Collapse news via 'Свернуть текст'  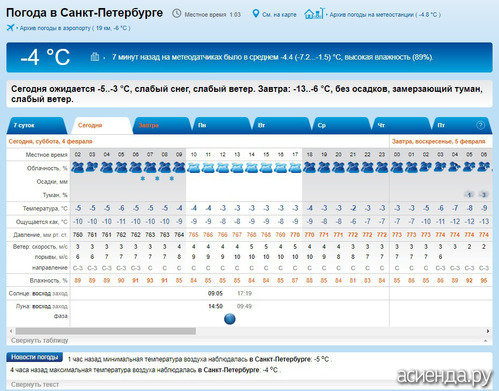[35, 384]
